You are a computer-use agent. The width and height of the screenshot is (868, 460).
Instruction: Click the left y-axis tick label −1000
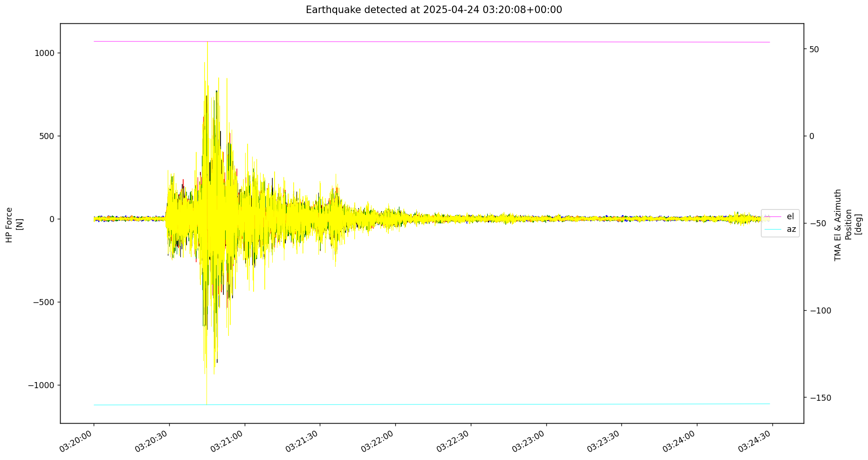coord(41,385)
